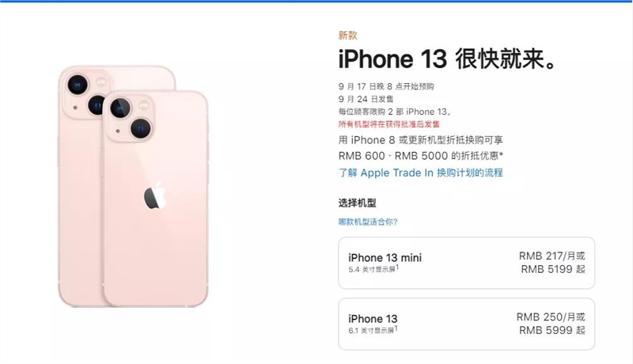Viewport: 633px width, 364px height.
Task: Click the lower camera lens on front phone
Action: coord(141,128)
